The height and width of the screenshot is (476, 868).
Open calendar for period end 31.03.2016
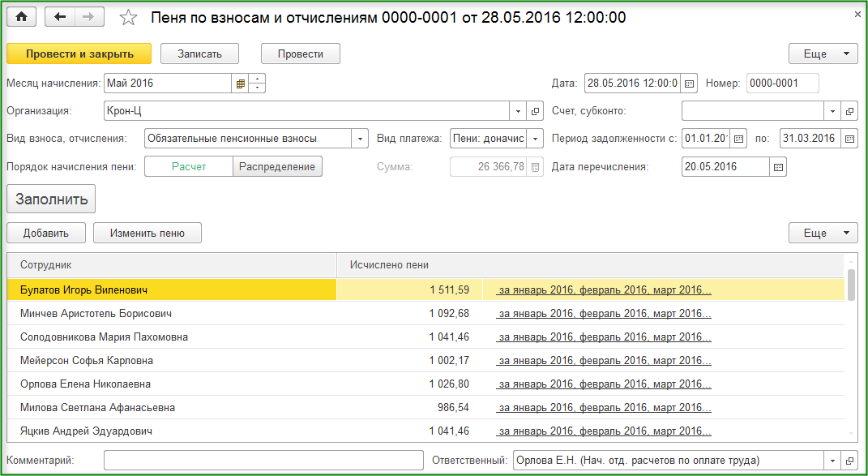pyautogui.click(x=849, y=139)
